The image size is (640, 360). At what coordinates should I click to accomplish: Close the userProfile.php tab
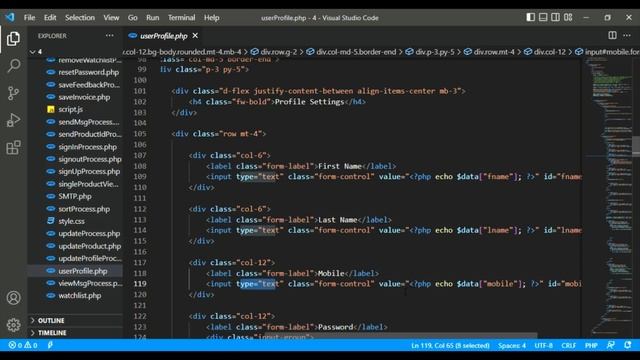point(195,36)
